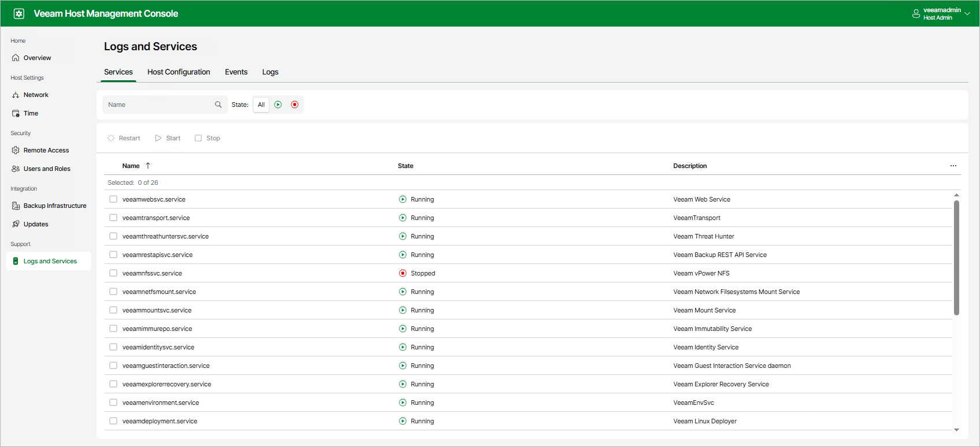Check the veeamidentitysvc.service checkbox

pyautogui.click(x=113, y=347)
